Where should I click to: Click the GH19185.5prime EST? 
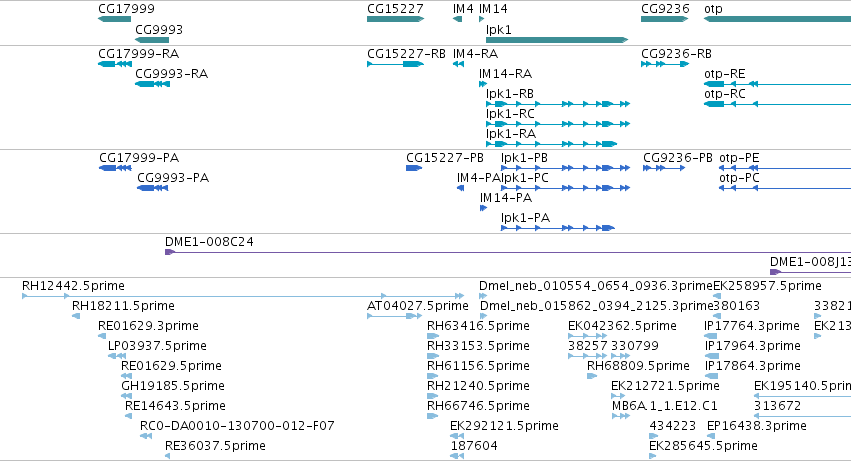[x=126, y=396]
